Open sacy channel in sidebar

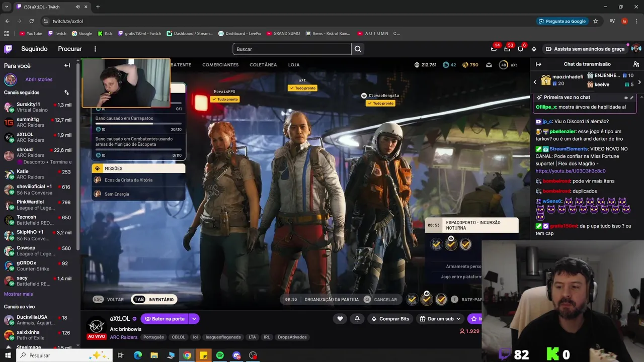39,281
